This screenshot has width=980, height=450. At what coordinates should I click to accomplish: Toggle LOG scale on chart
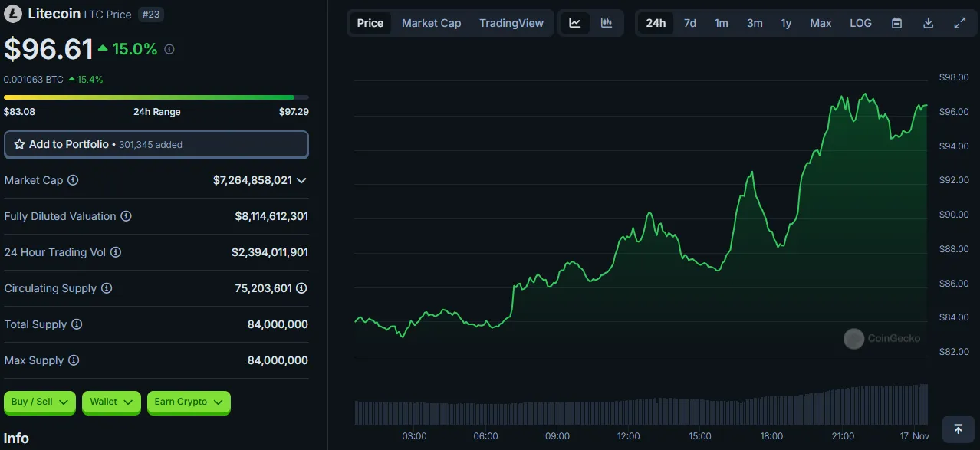tap(861, 23)
